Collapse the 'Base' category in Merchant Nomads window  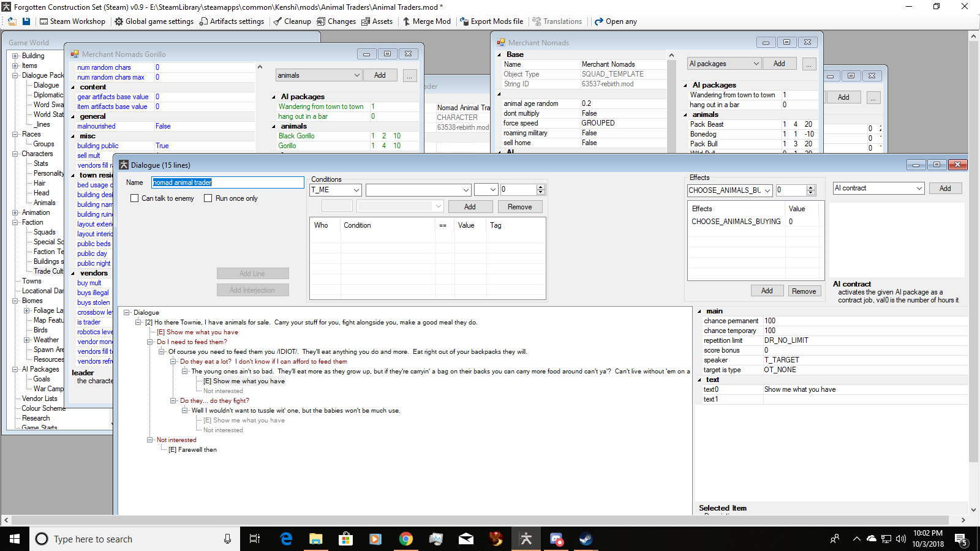tap(499, 54)
